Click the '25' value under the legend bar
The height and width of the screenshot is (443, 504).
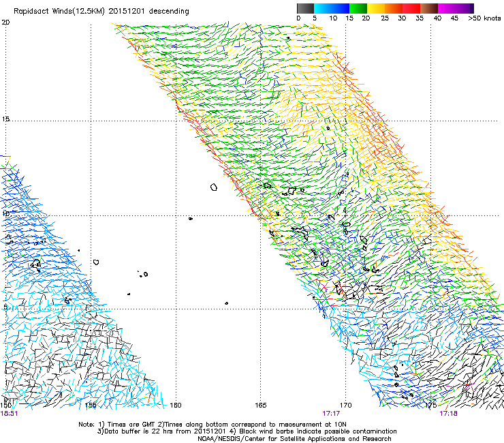coord(385,18)
